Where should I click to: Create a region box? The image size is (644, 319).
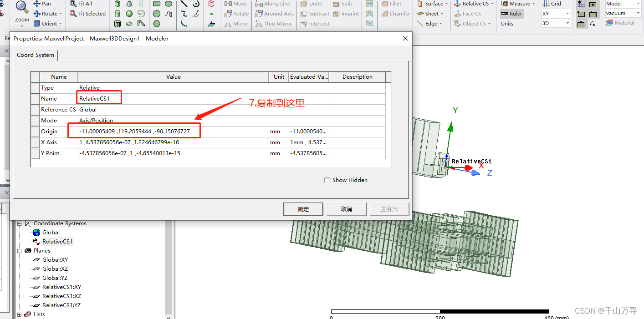click(211, 4)
